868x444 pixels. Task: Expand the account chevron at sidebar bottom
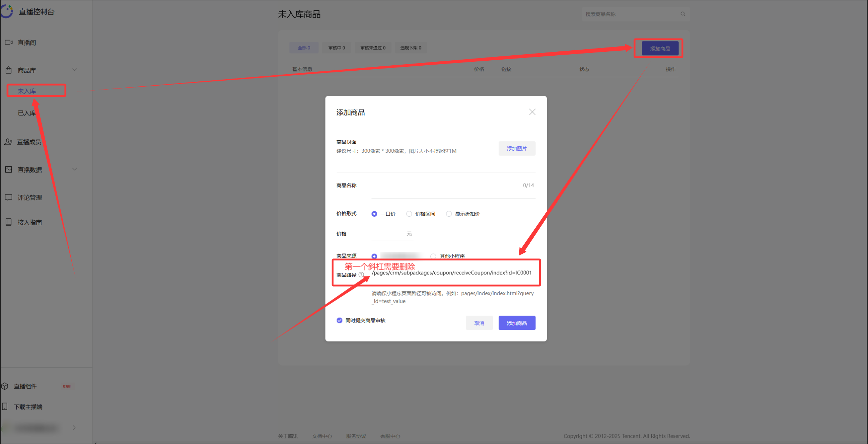coord(74,428)
